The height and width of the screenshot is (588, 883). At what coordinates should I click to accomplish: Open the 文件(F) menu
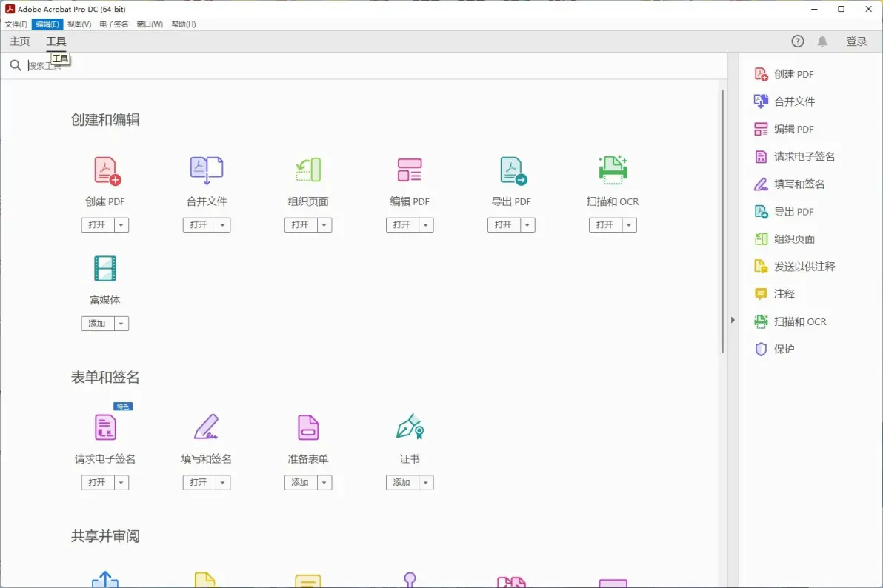[16, 24]
